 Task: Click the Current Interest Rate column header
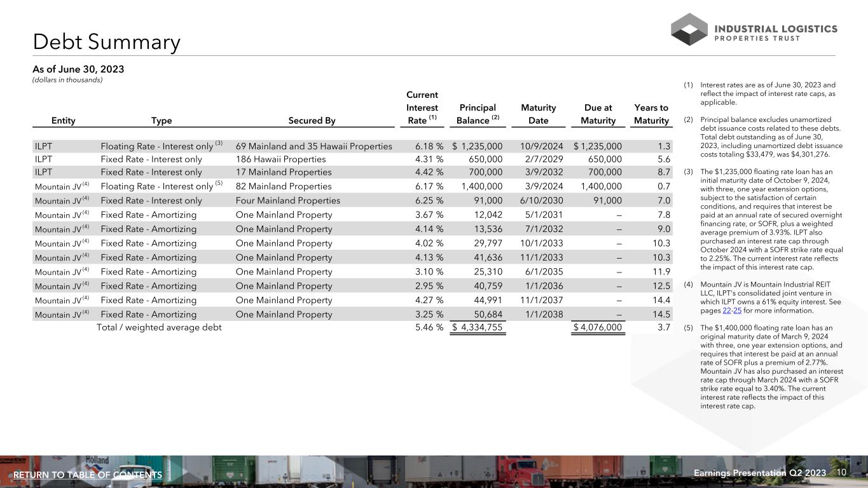pos(422,107)
